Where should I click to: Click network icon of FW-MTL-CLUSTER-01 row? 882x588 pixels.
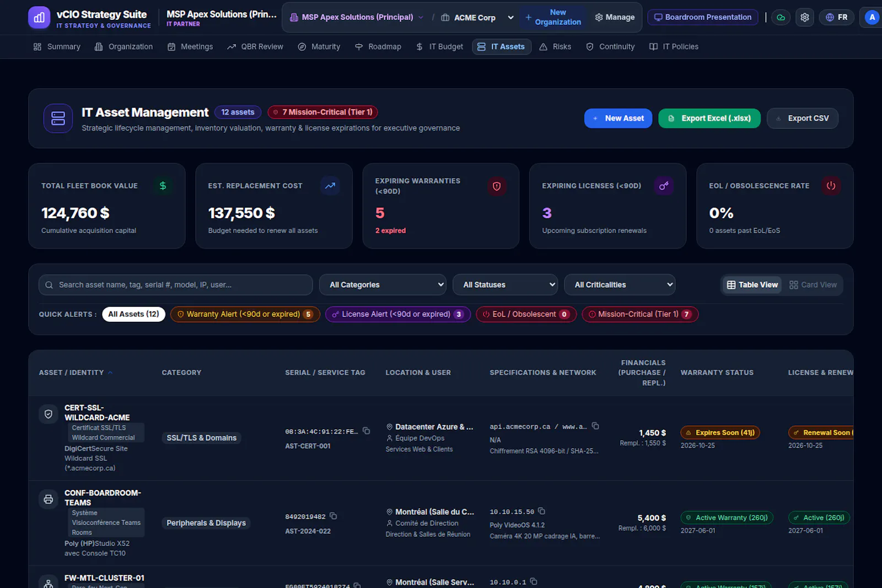click(x=49, y=583)
